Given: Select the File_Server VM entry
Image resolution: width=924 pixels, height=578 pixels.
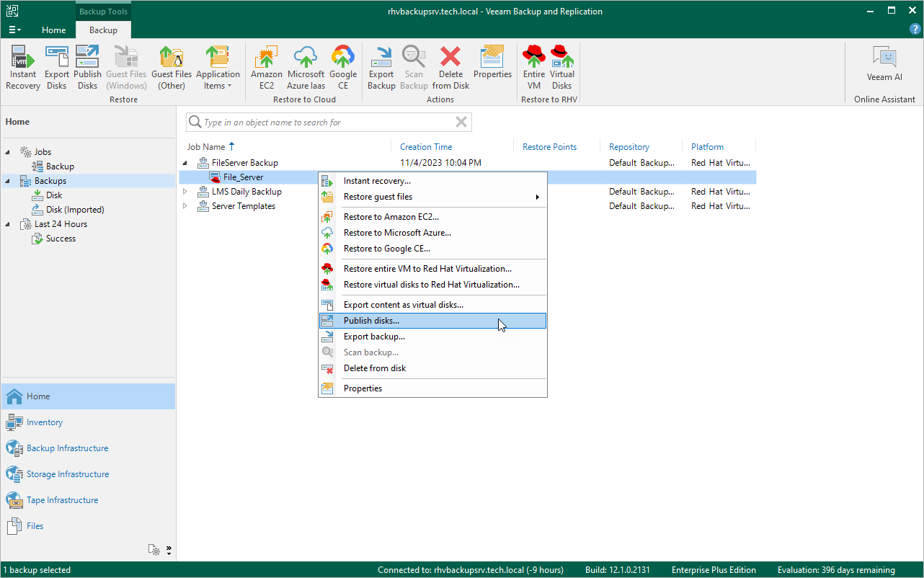Looking at the screenshot, I should (x=243, y=177).
